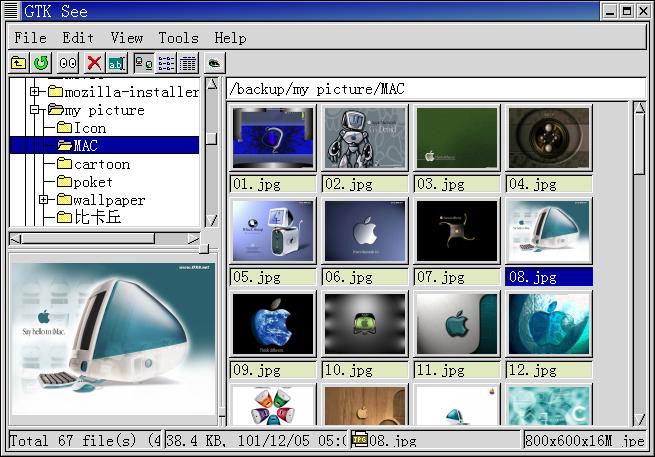Open the Tools menu

tap(178, 38)
